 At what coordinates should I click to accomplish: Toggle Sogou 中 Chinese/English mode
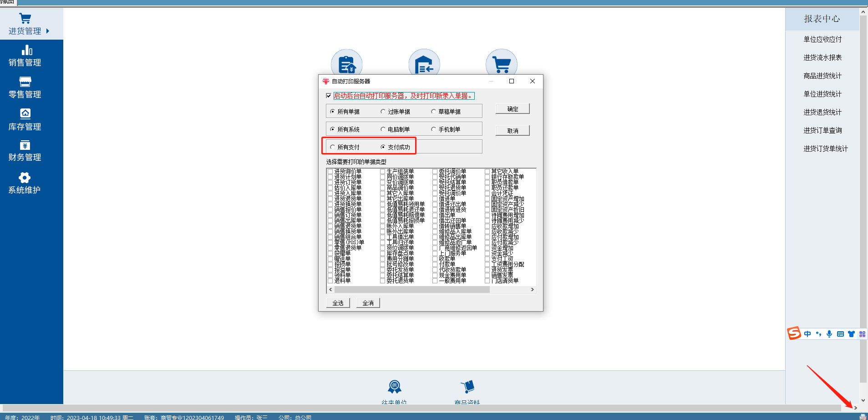click(807, 334)
